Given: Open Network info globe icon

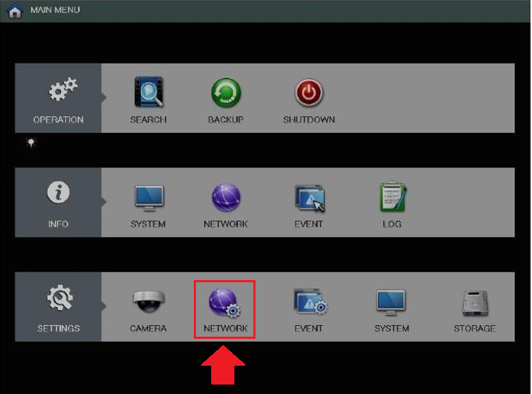Looking at the screenshot, I should tap(226, 197).
